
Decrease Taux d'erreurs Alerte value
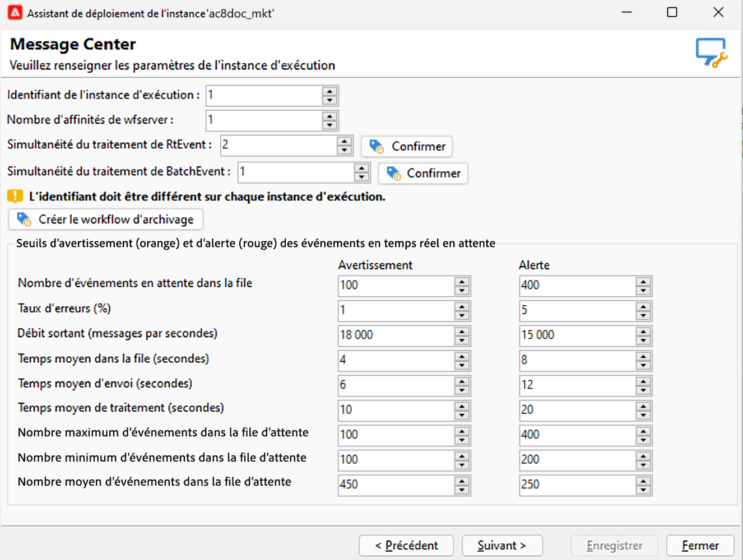(643, 315)
